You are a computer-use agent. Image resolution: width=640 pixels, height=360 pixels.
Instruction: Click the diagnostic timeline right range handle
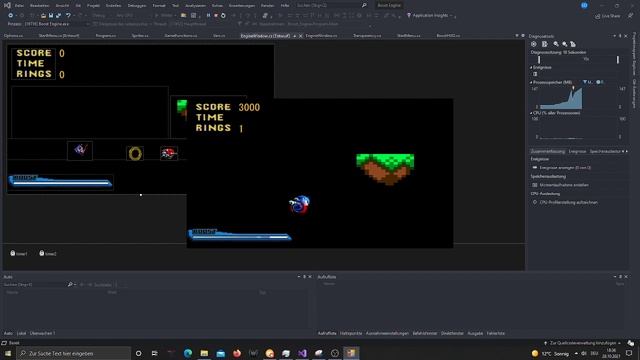click(x=618, y=60)
